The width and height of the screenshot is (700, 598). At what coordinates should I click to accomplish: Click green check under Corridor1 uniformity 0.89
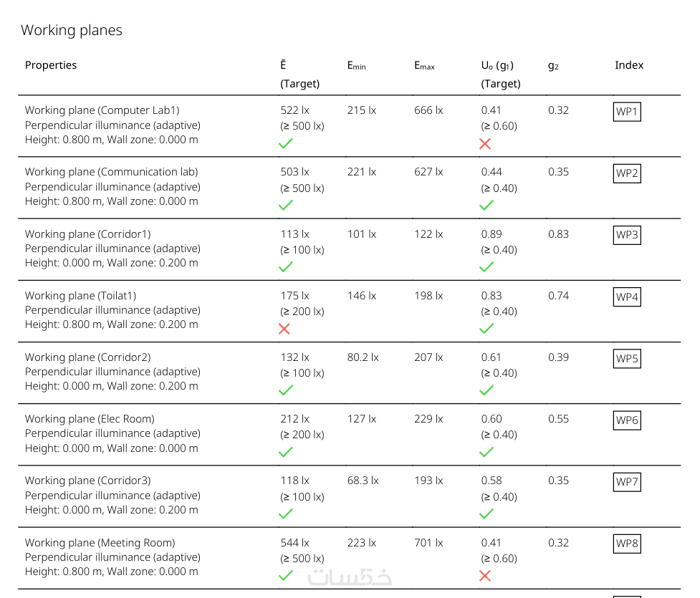pyautogui.click(x=486, y=267)
